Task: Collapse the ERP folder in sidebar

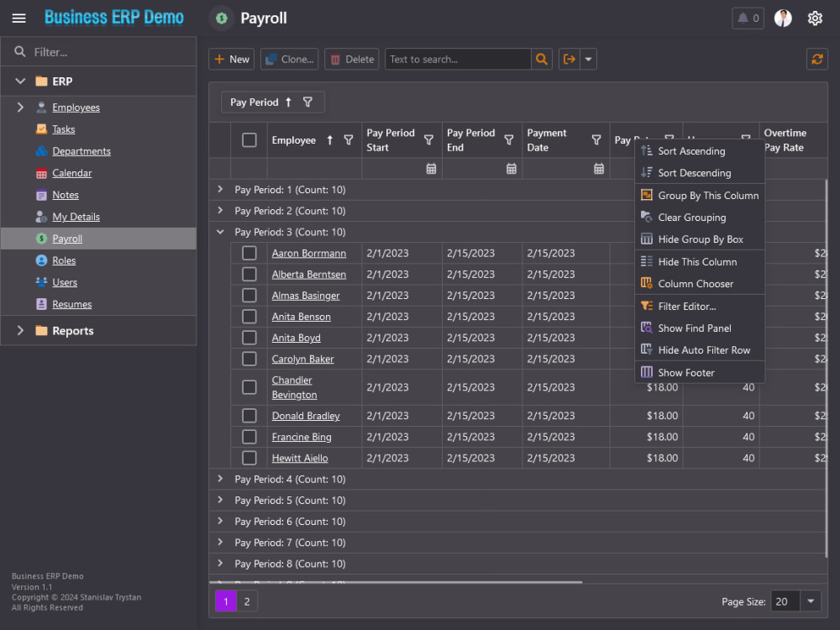Action: click(20, 81)
